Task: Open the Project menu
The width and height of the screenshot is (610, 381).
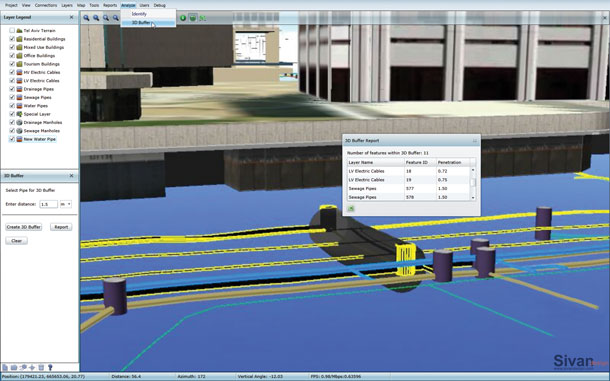Action: [x=11, y=5]
